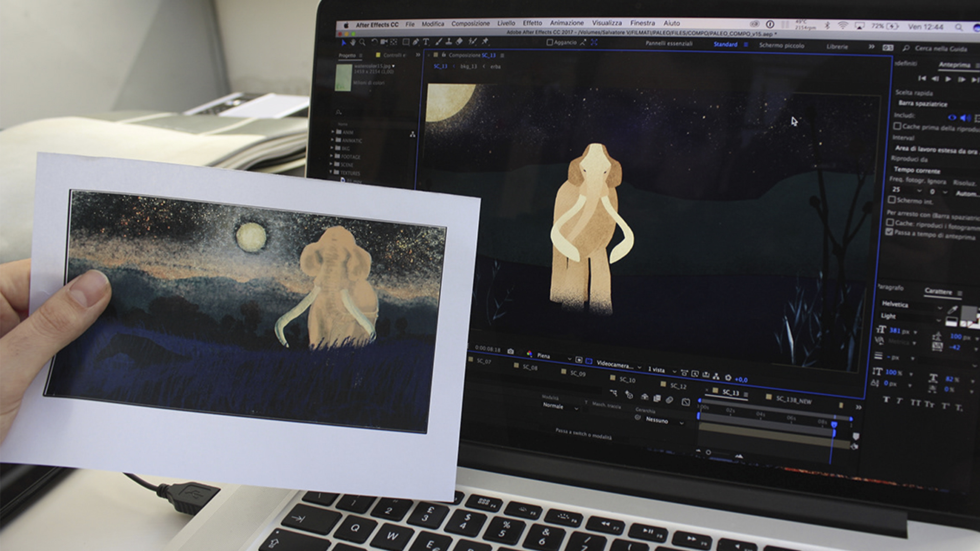Select the Eraser tool
Viewport: 980px width, 551px height.
pos(459,42)
